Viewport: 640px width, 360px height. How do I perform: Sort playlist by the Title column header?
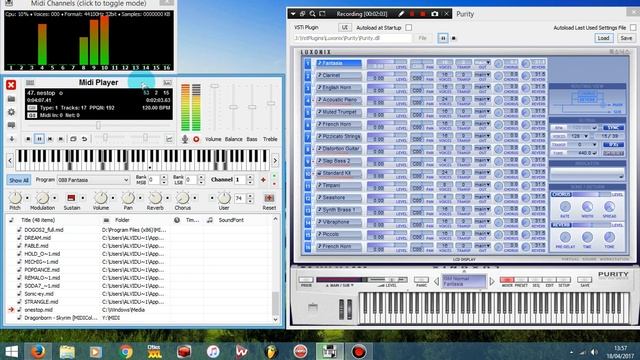pyautogui.click(x=38, y=220)
